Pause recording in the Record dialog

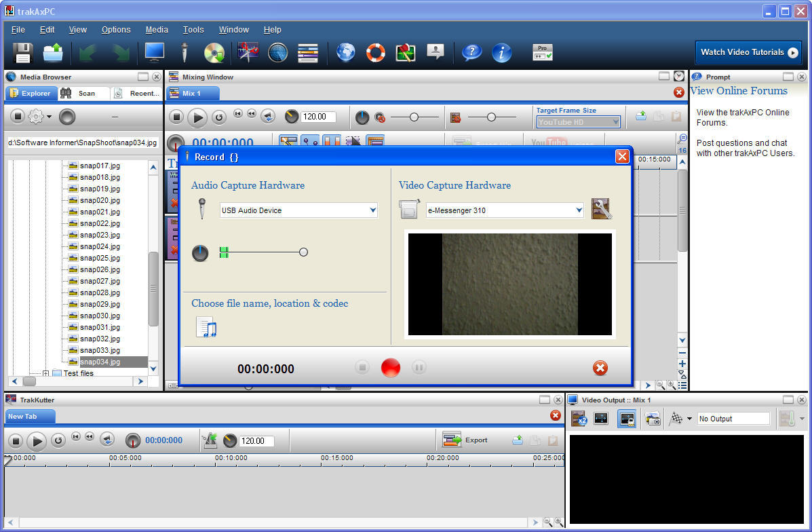[419, 367]
